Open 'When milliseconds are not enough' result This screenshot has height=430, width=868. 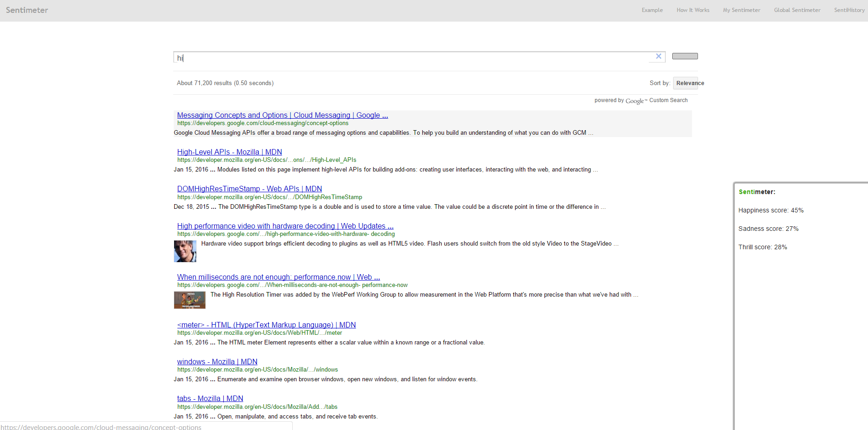278,277
